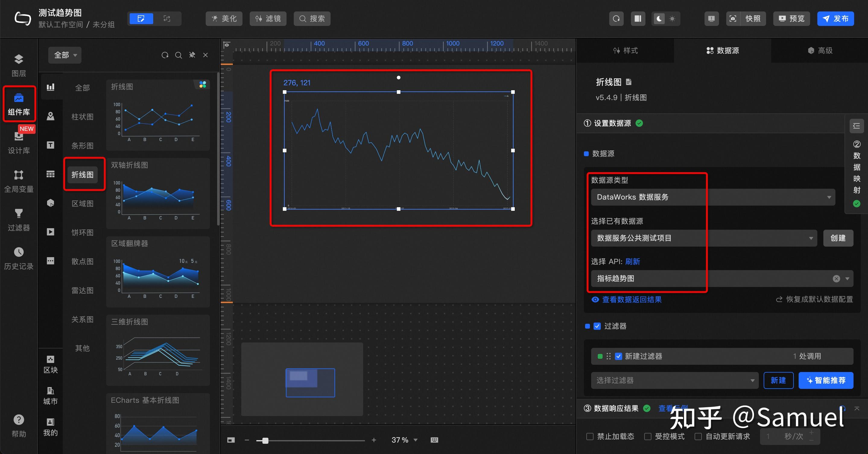868x454 pixels.
Task: Switch to dark theme with moon icon
Action: (x=659, y=18)
